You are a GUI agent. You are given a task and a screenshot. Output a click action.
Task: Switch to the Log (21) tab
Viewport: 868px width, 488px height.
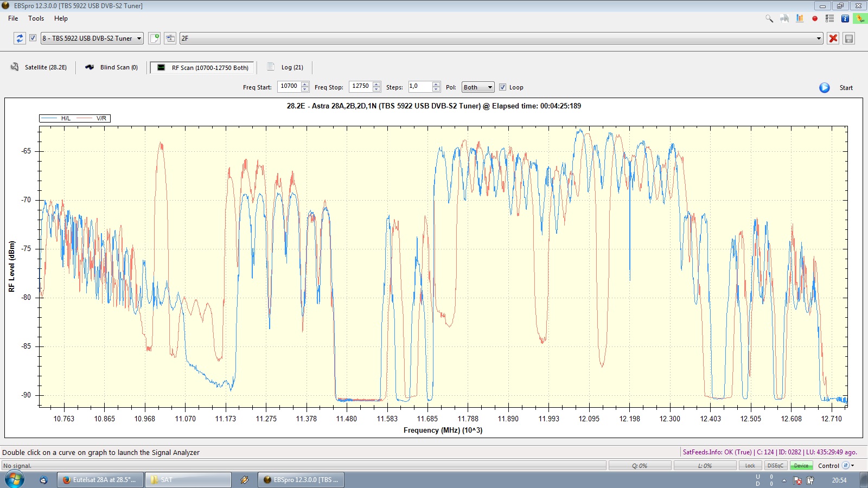pos(285,67)
